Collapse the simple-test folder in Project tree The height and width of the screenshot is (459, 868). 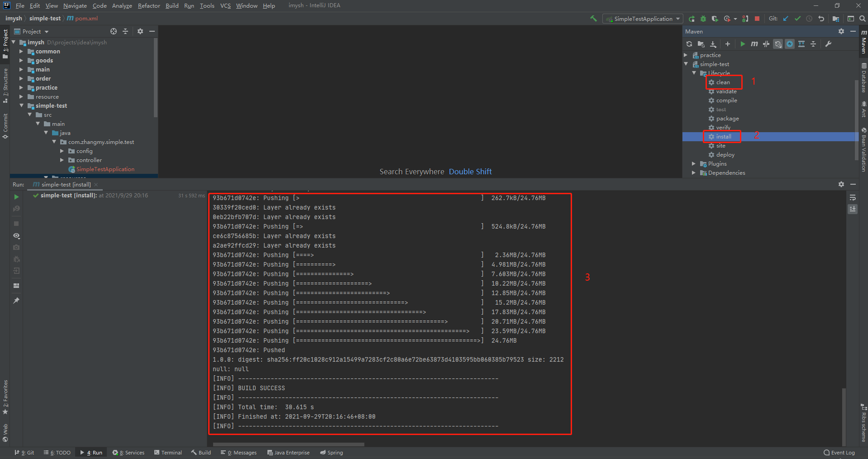point(21,105)
